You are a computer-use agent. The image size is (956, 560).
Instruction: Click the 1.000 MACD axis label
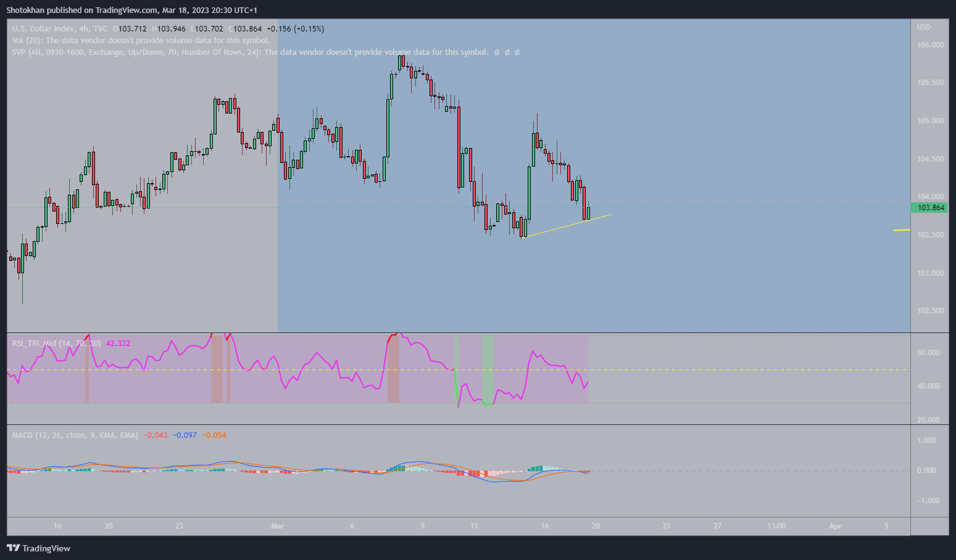click(x=927, y=440)
